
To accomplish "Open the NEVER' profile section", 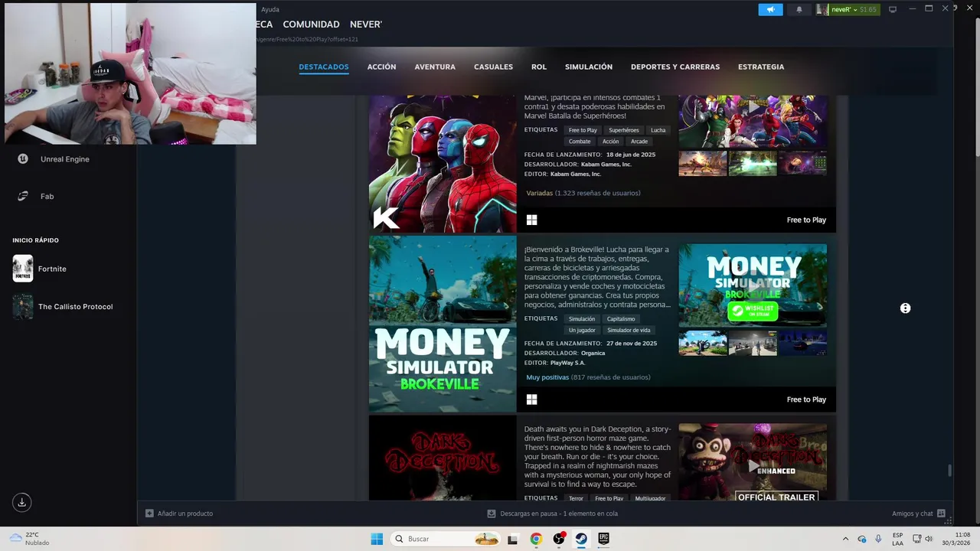I will (x=366, y=24).
